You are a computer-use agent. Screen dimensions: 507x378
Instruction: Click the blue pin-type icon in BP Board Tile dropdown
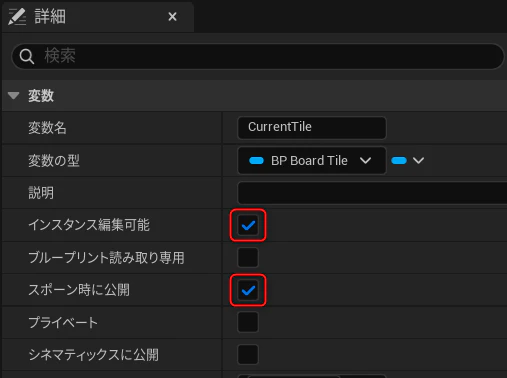point(256,161)
